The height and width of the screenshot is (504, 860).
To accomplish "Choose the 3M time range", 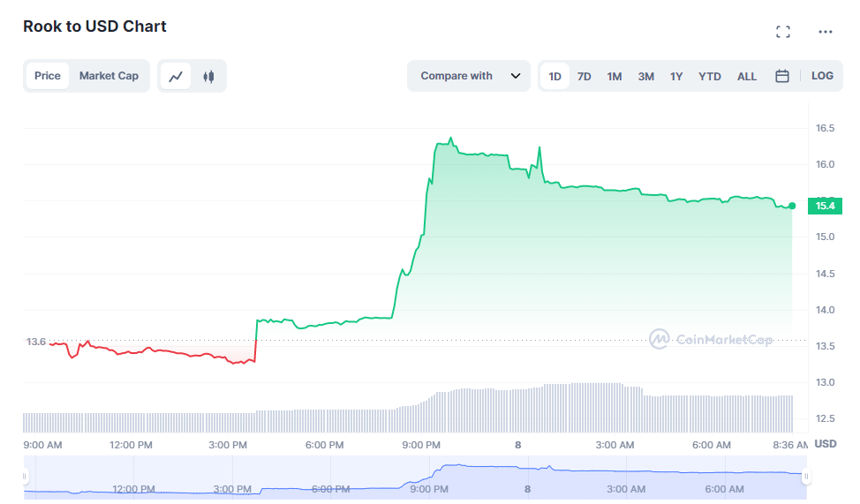I will (645, 77).
